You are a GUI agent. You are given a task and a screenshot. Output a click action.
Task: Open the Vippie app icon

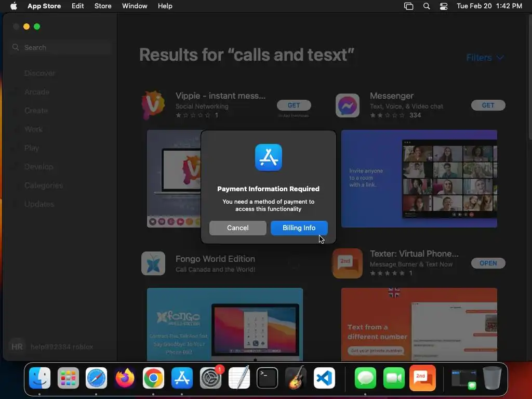tap(153, 105)
